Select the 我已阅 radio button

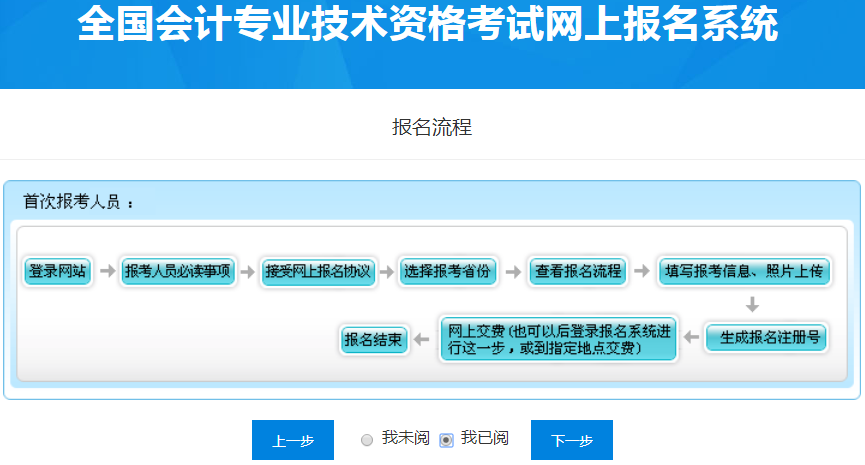pyautogui.click(x=446, y=440)
